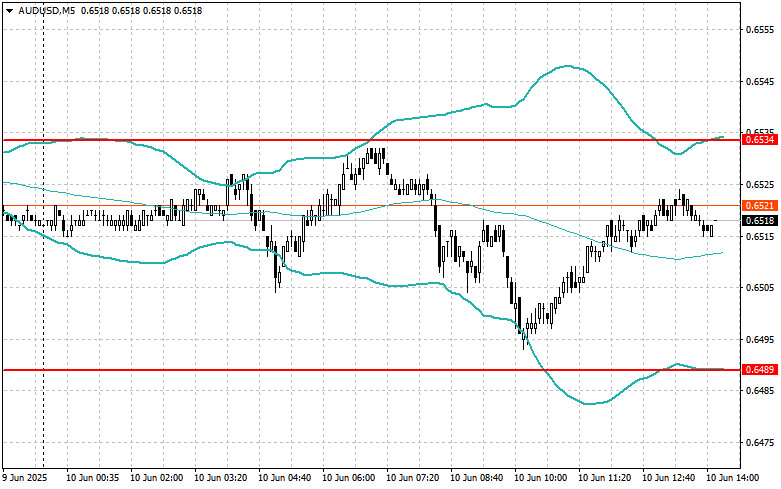Click the black 0.6518 current price label

point(760,221)
